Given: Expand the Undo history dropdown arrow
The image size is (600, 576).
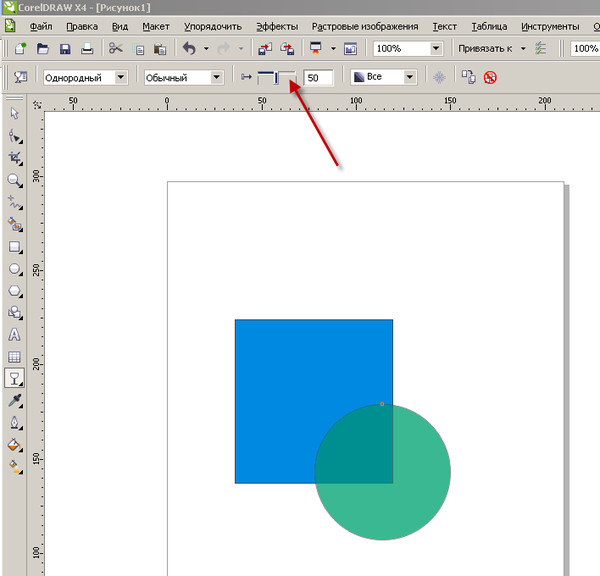Looking at the screenshot, I should [x=206, y=49].
